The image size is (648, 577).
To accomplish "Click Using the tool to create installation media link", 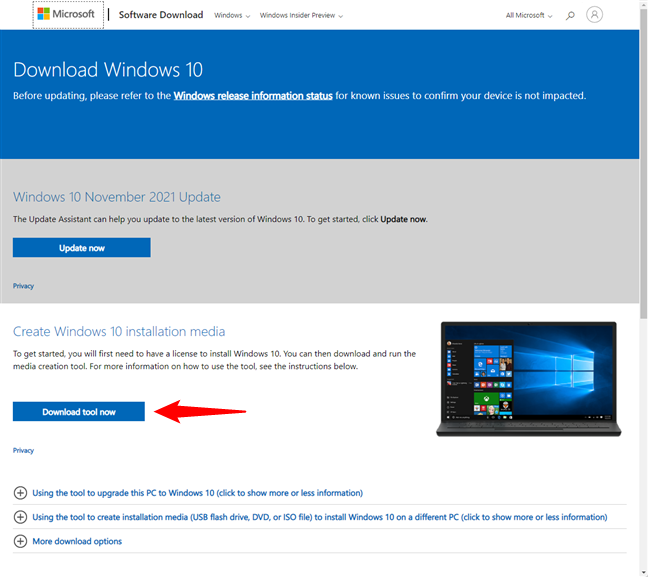I will coord(319,517).
